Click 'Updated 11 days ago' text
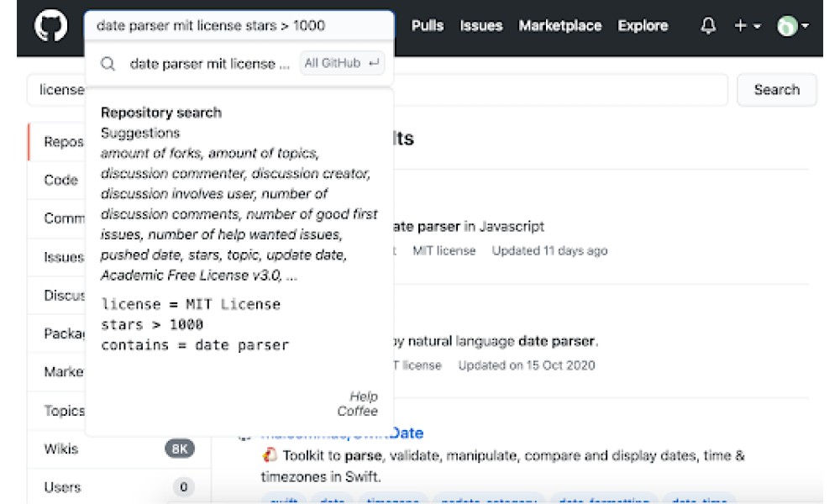 pos(549,250)
